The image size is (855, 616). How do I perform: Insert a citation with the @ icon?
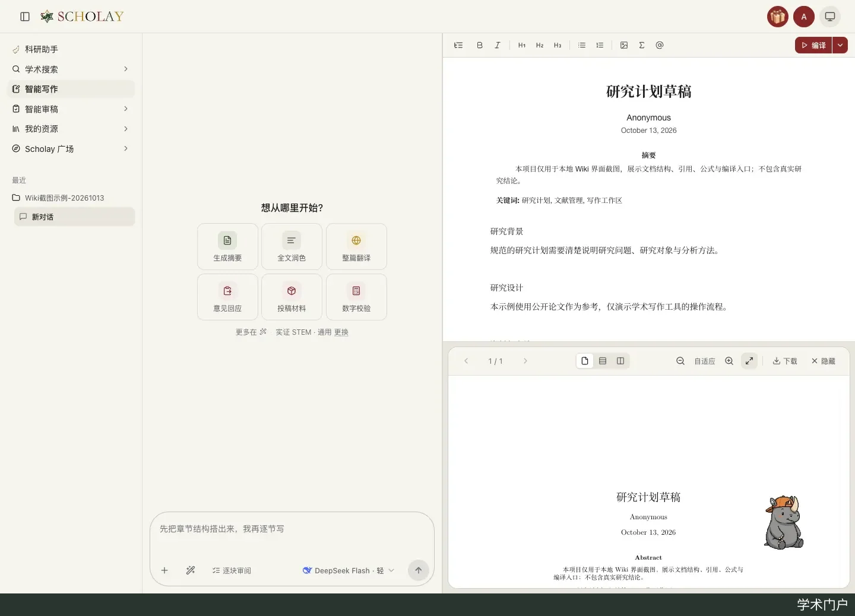tap(660, 45)
